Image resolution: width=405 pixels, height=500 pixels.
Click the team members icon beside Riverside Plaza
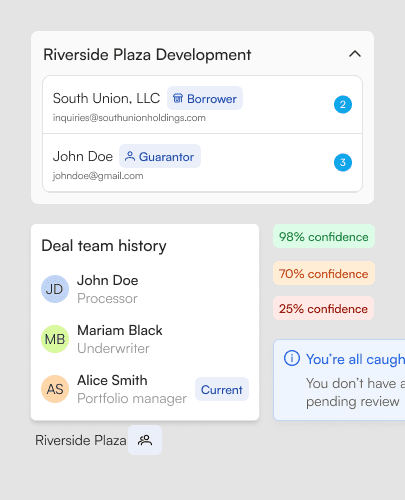tap(145, 440)
